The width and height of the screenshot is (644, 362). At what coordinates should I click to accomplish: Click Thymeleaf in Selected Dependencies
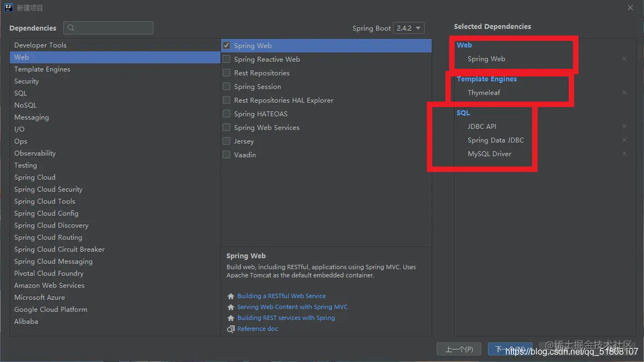click(x=484, y=92)
